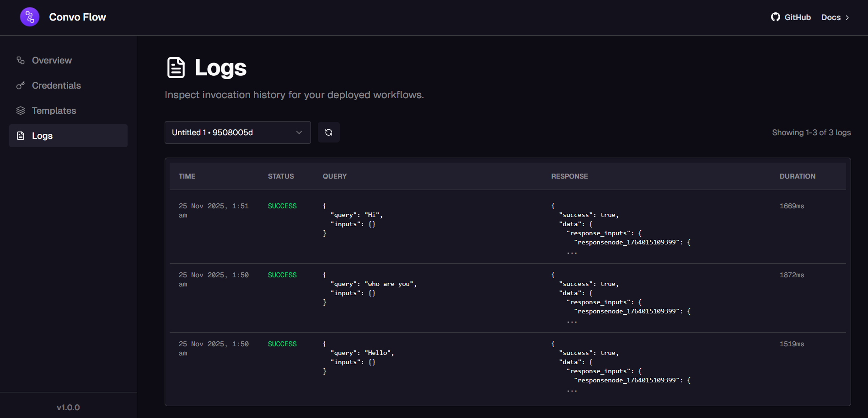
Task: Click the DURATION column header
Action: 798,176
